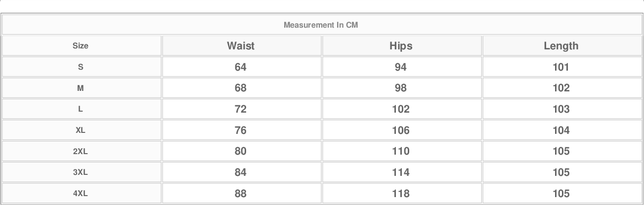This screenshot has width=644, height=205.
Task: Select the M size row label
Action: point(81,88)
